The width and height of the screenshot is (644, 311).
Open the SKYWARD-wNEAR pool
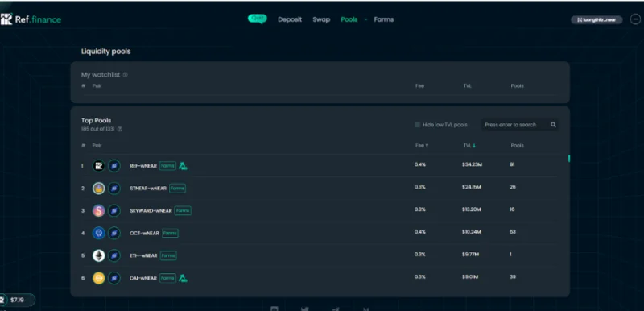click(151, 211)
